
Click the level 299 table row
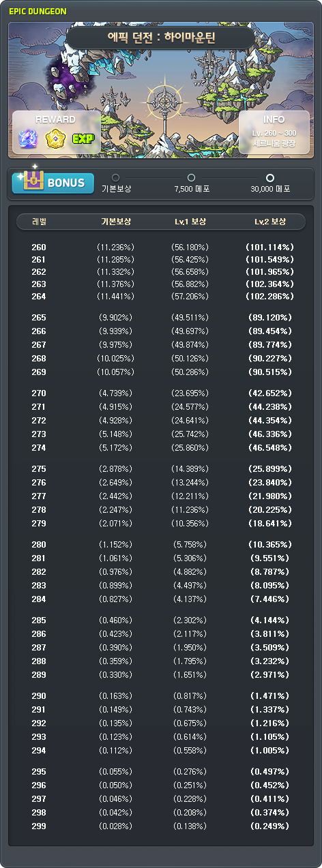pyautogui.click(x=162, y=826)
